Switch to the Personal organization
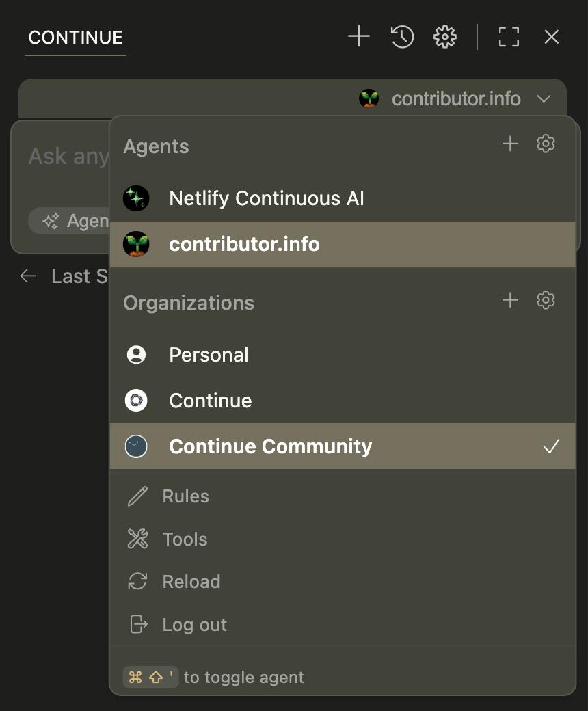 pyautogui.click(x=209, y=355)
